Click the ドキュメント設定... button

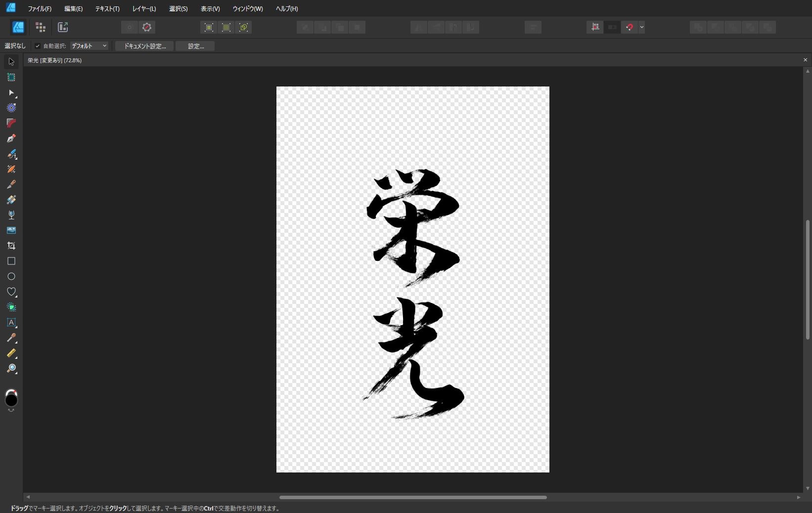pos(144,46)
